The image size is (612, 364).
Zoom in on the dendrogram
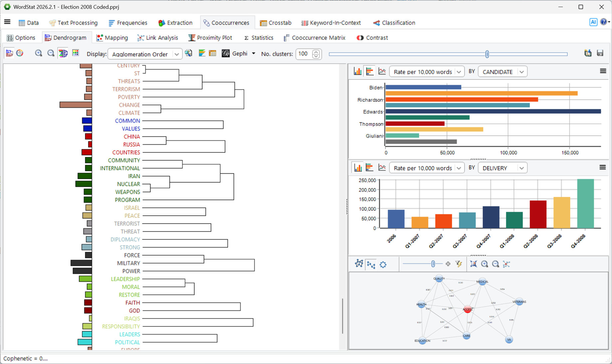(x=39, y=53)
